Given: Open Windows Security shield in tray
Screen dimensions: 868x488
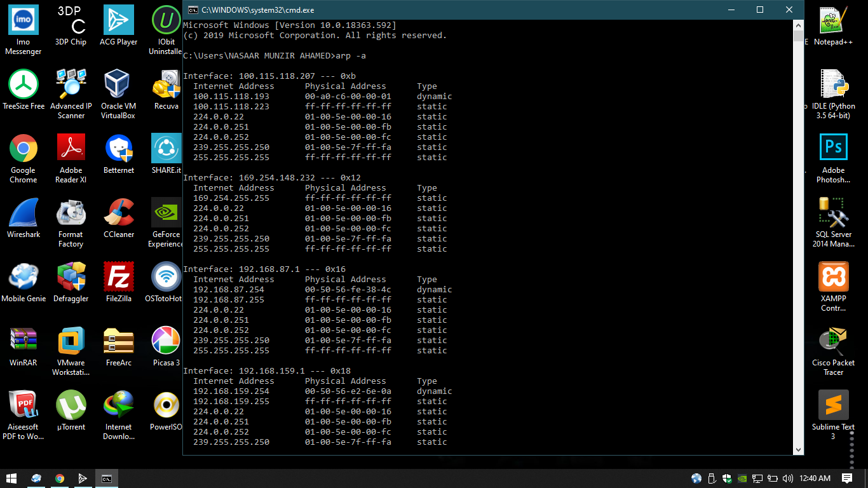Looking at the screenshot, I should pyautogui.click(x=726, y=478).
